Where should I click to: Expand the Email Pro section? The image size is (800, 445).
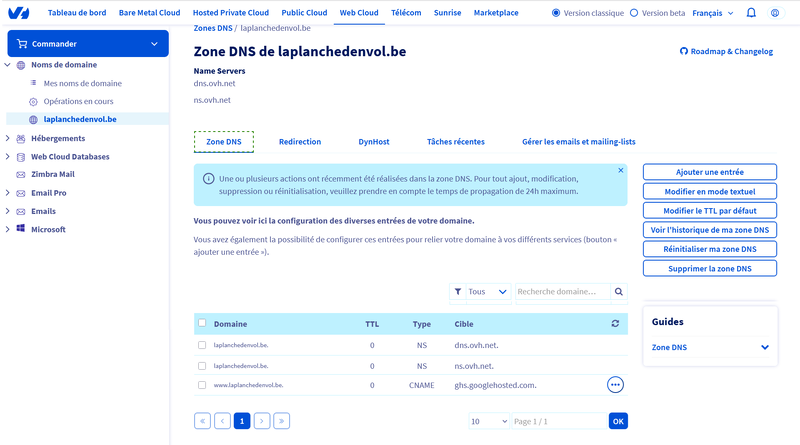click(7, 193)
